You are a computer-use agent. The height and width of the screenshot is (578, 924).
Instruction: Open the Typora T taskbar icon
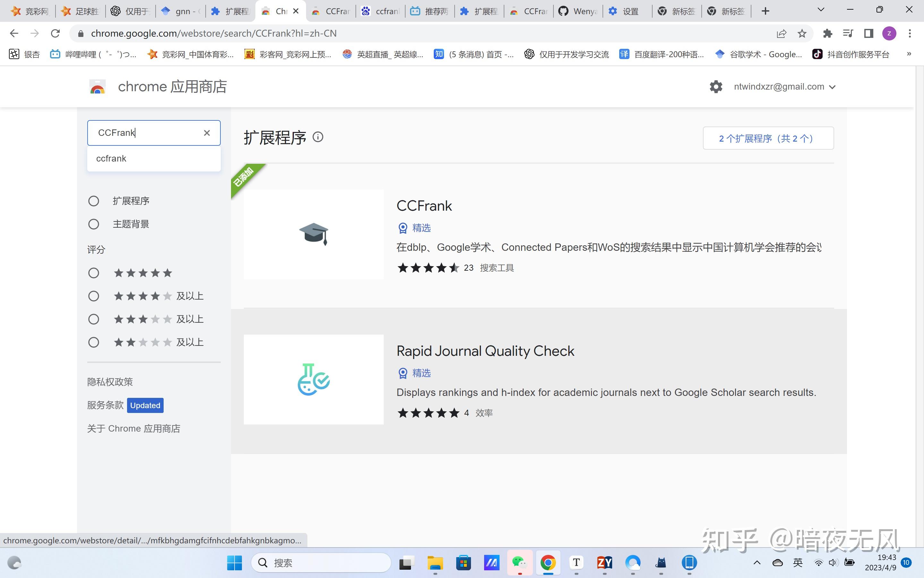click(x=576, y=563)
